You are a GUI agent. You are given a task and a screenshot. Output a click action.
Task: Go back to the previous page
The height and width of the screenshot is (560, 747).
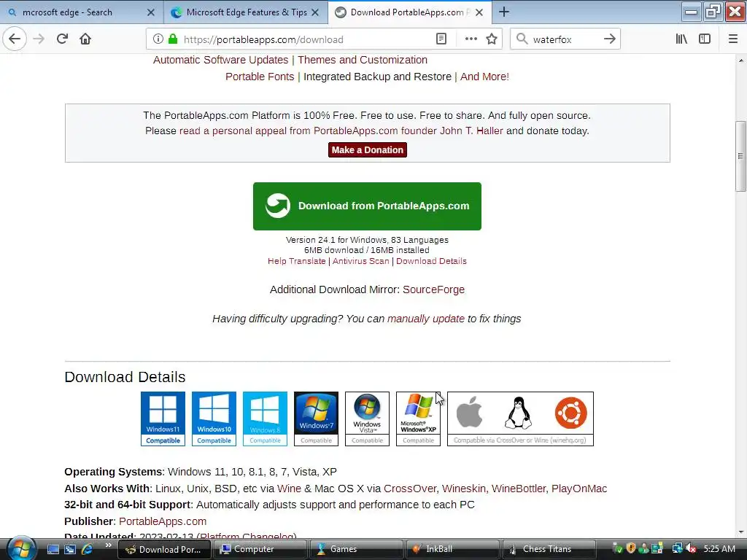point(15,39)
